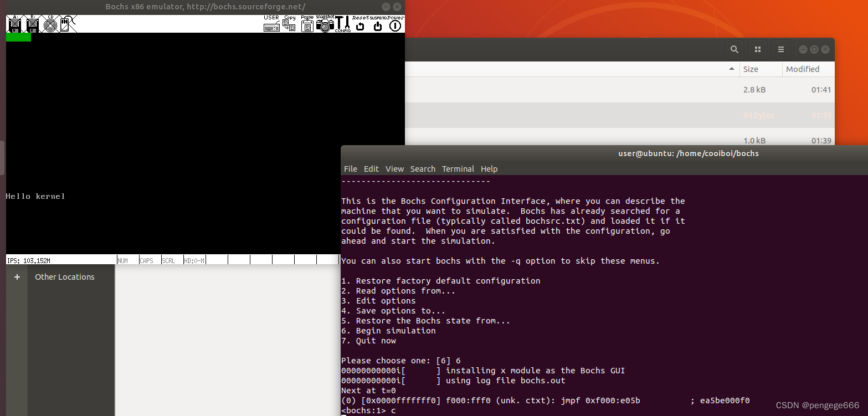Image resolution: width=868 pixels, height=416 pixels.
Task: Minimize the Files window
Action: pyautogui.click(x=803, y=49)
